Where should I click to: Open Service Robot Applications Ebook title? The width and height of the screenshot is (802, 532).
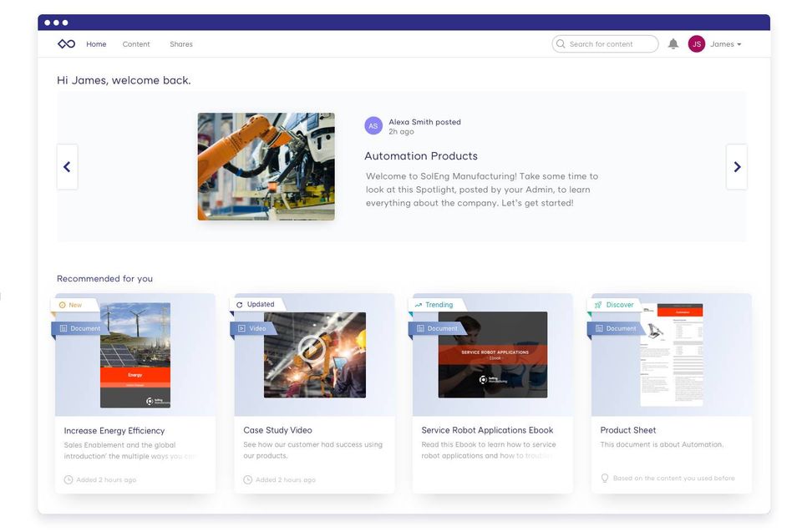(487, 430)
